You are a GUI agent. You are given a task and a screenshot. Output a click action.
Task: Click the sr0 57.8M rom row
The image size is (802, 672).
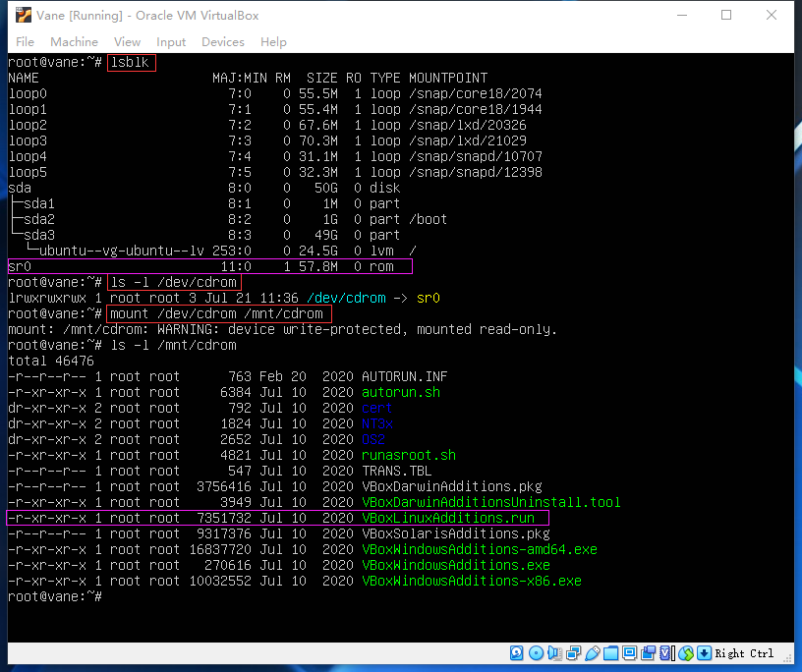coord(210,266)
